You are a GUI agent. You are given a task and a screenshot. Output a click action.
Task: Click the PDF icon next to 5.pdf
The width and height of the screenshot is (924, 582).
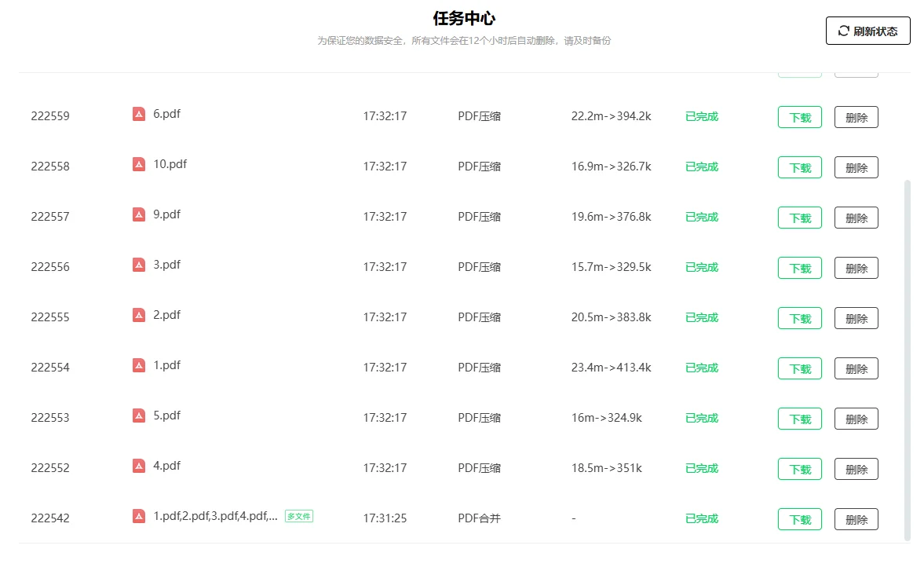(138, 415)
